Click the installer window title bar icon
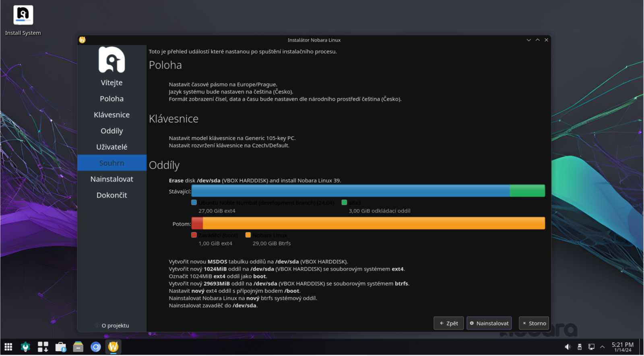Image resolution: width=644 pixels, height=356 pixels. coord(83,40)
